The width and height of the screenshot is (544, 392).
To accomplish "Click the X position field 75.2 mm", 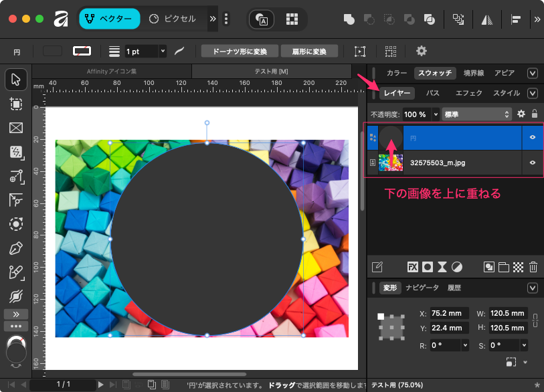I will 448,313.
